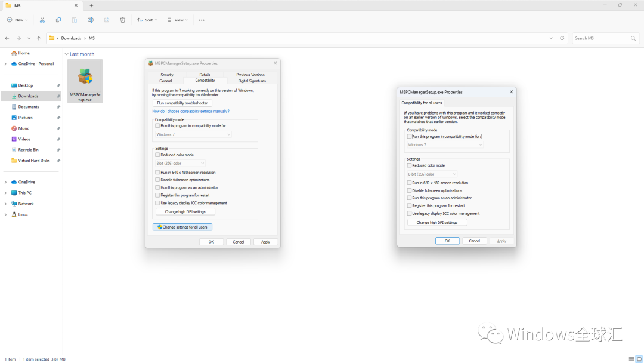The width and height of the screenshot is (644, 363).
Task: Click the Delete trash icon
Action: pos(122,20)
